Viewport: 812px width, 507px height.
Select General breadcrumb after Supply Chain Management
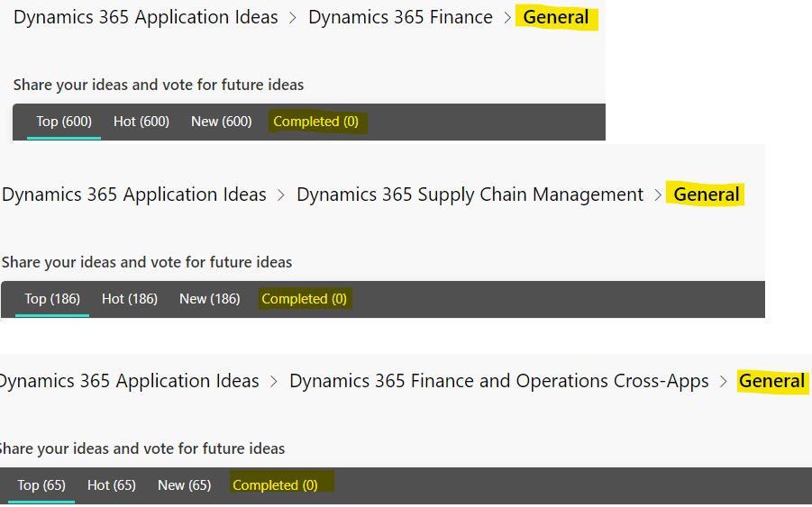[707, 195]
